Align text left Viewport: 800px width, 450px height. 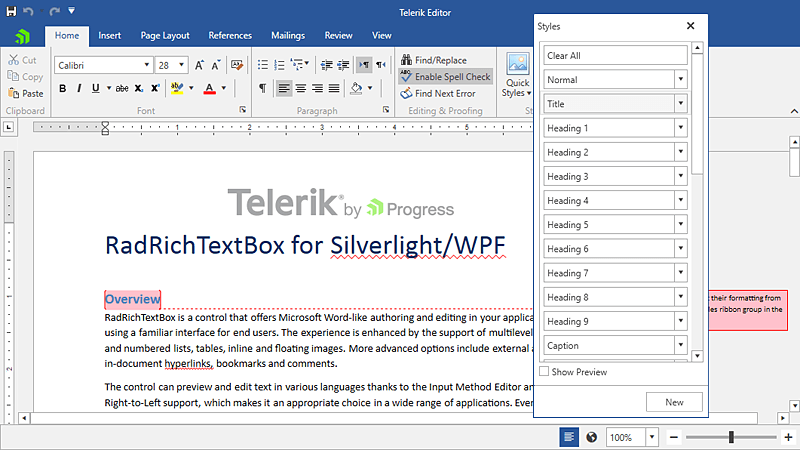coord(284,89)
